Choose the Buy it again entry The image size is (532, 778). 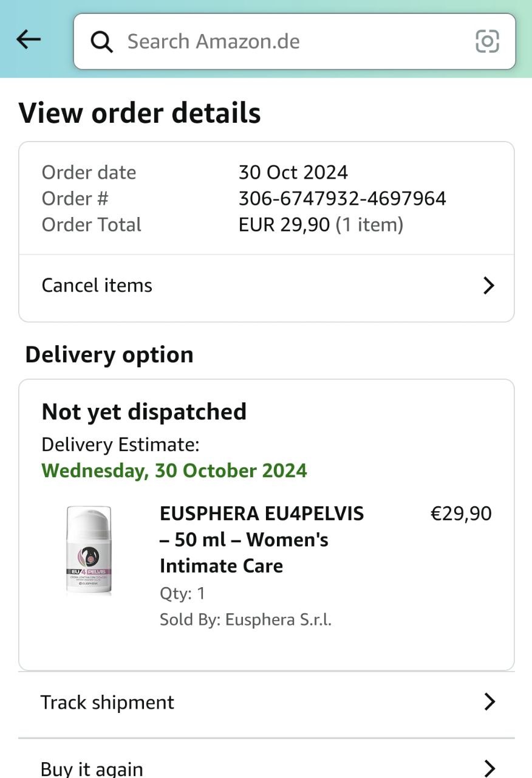click(x=92, y=769)
